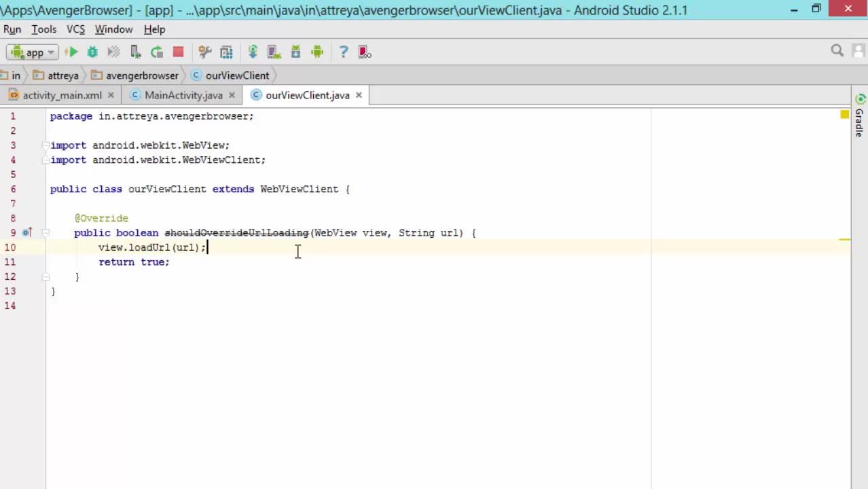Screen dimensions: 868x489
Task: Open the VCS menu
Action: click(75, 29)
